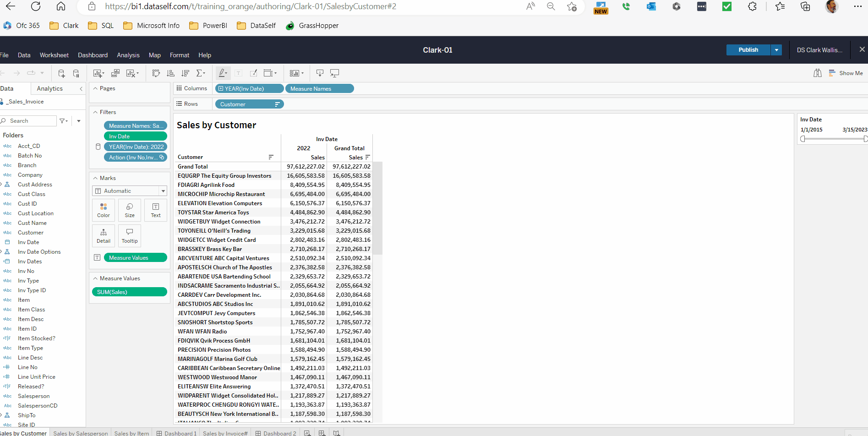Open the Publish button dropdown arrow
The width and height of the screenshot is (868, 436).
pyautogui.click(x=776, y=50)
